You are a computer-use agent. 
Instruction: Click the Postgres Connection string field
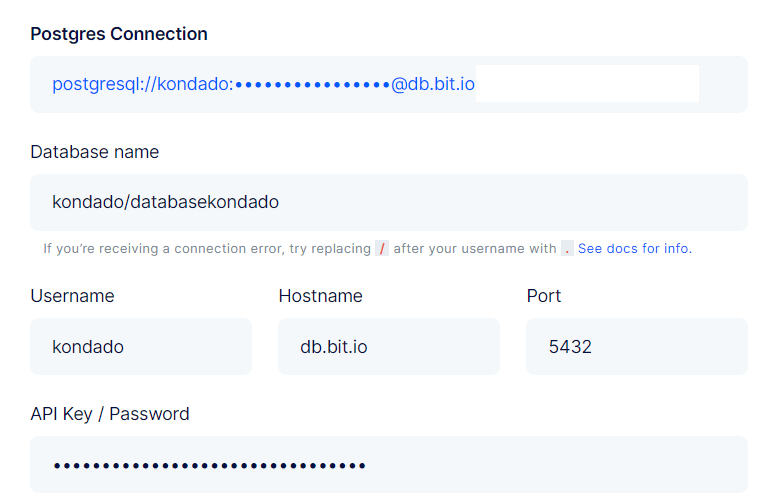point(722,84)
